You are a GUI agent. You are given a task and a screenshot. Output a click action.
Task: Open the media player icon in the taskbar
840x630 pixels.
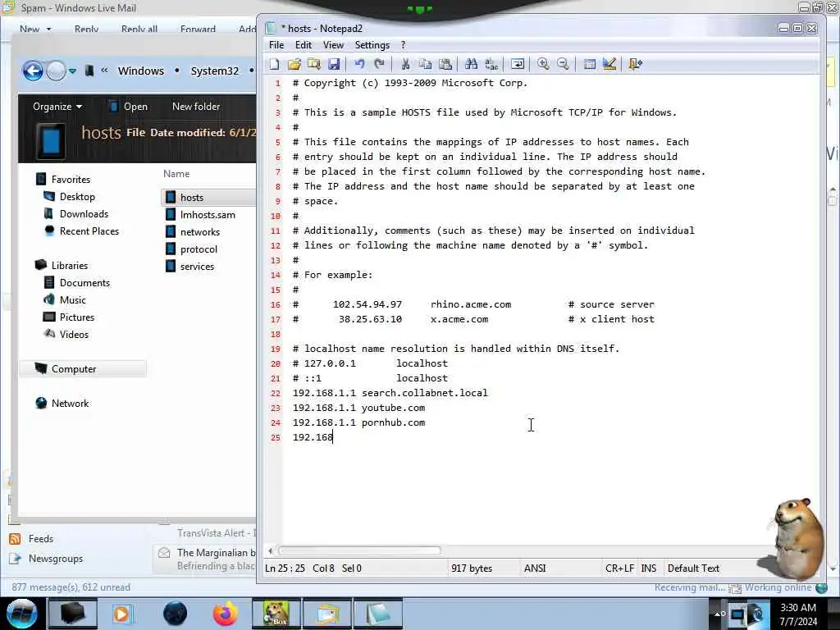tap(121, 614)
